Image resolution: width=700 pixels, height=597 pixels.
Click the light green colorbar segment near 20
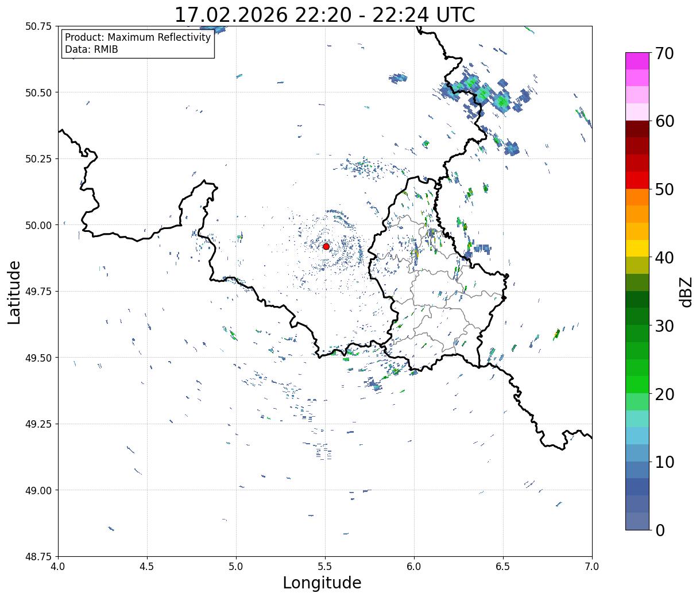(637, 402)
